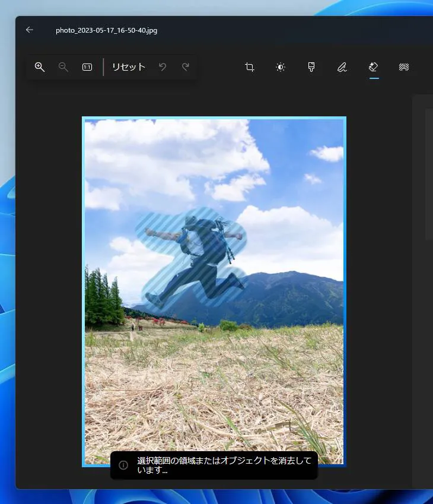
Task: Undo the last edit
Action: coord(163,67)
